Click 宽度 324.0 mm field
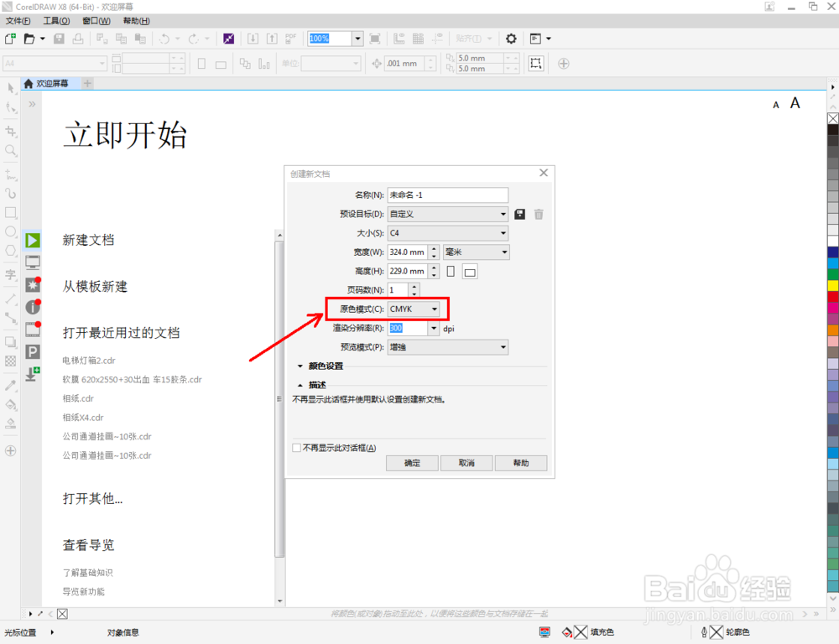 (x=408, y=252)
